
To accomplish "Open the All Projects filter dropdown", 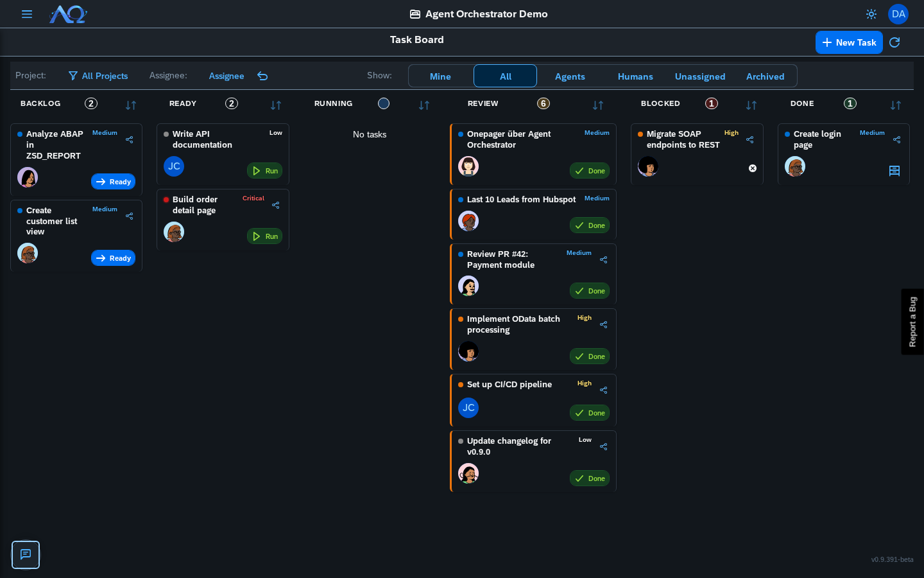I will [x=98, y=76].
